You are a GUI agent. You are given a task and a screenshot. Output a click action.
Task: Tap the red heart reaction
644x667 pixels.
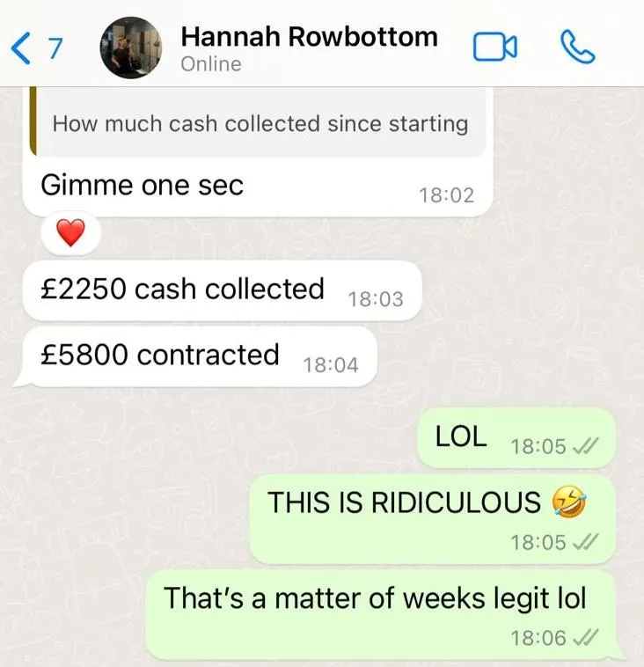pyautogui.click(x=70, y=232)
